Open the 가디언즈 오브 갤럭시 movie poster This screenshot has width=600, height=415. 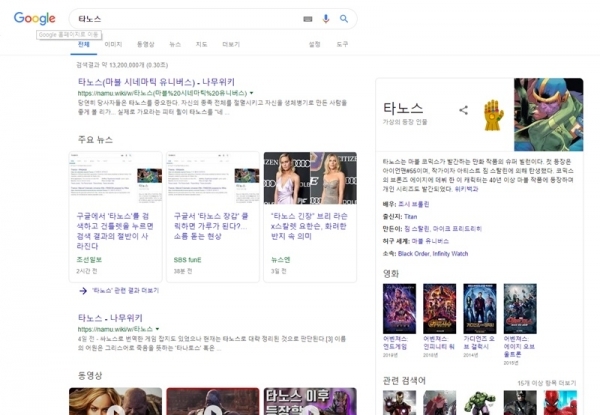pos(479,309)
